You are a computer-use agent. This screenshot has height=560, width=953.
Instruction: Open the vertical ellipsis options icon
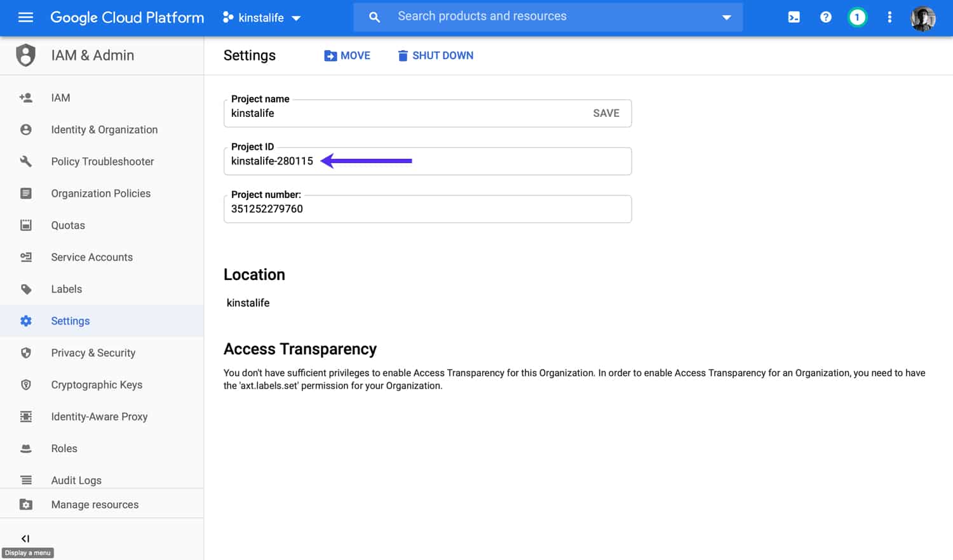(889, 17)
